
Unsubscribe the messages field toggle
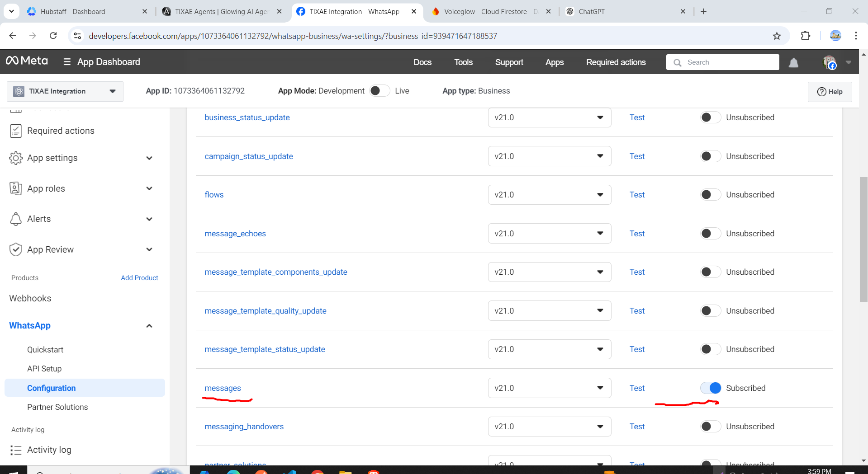(x=710, y=388)
